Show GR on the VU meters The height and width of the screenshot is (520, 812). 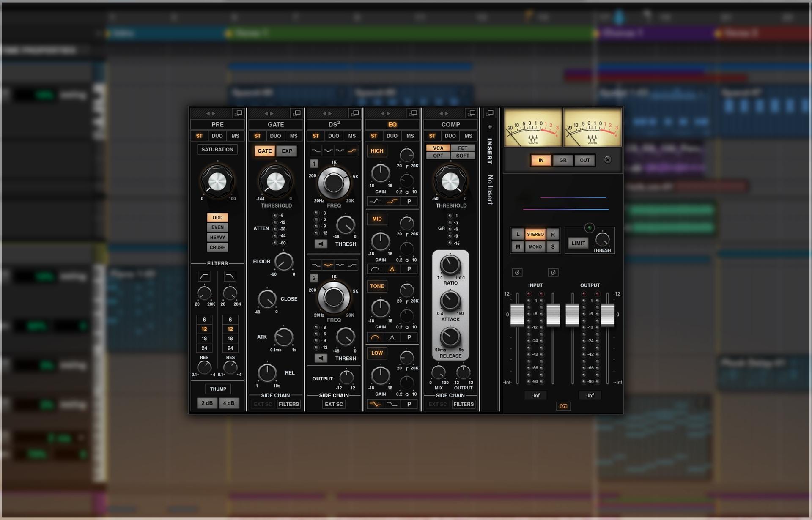pos(563,160)
